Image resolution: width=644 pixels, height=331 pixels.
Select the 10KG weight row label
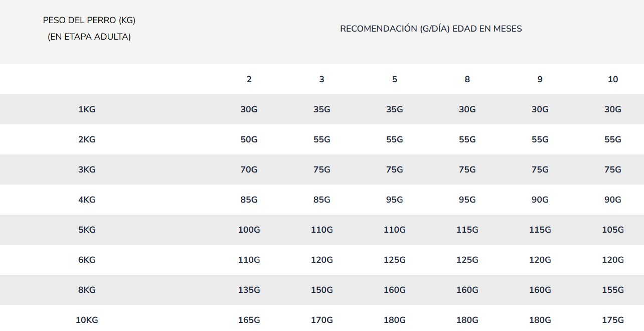click(x=87, y=320)
